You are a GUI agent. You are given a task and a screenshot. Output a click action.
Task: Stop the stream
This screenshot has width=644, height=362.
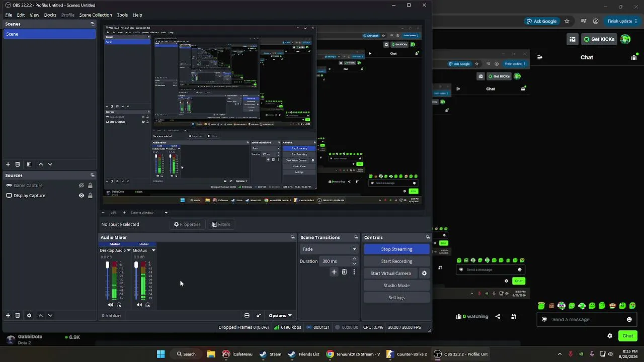(x=396, y=249)
